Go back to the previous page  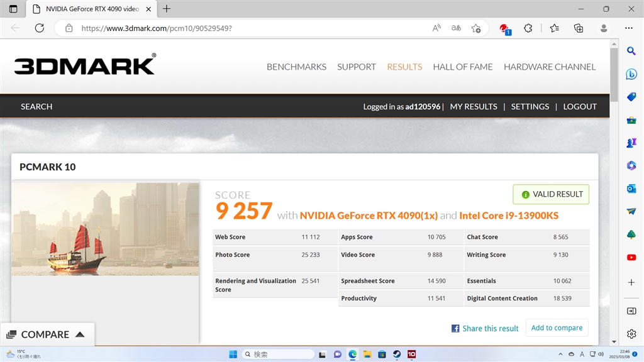(16, 28)
